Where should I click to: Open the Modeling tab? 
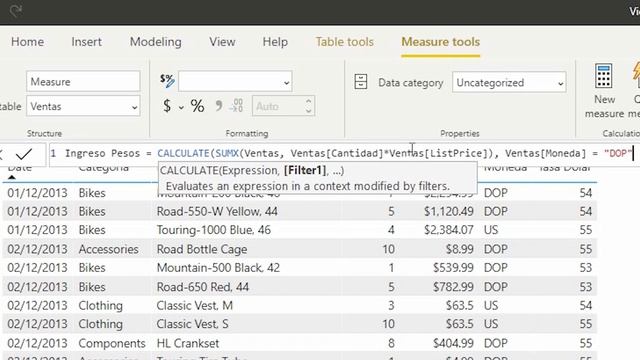pos(156,42)
